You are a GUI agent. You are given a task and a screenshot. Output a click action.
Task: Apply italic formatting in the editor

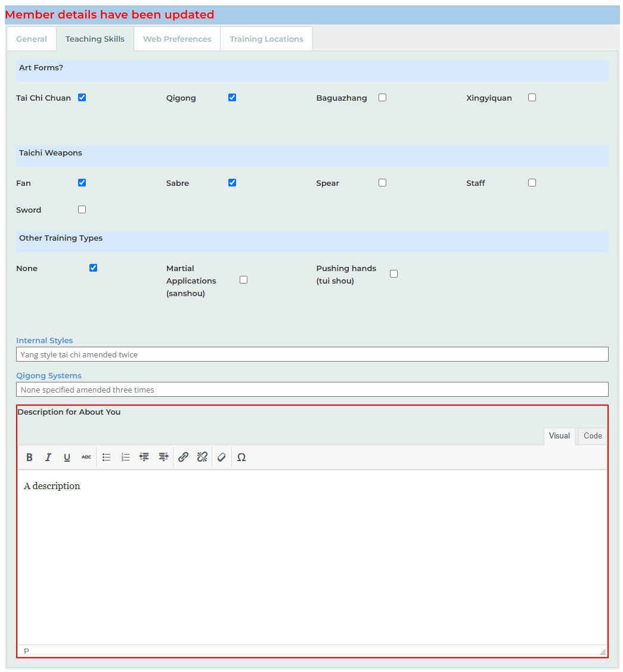[x=48, y=458]
